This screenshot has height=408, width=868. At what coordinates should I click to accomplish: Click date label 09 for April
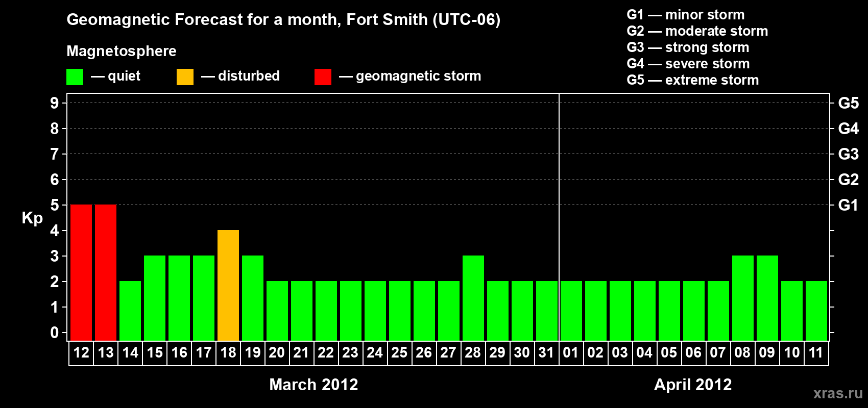point(767,352)
